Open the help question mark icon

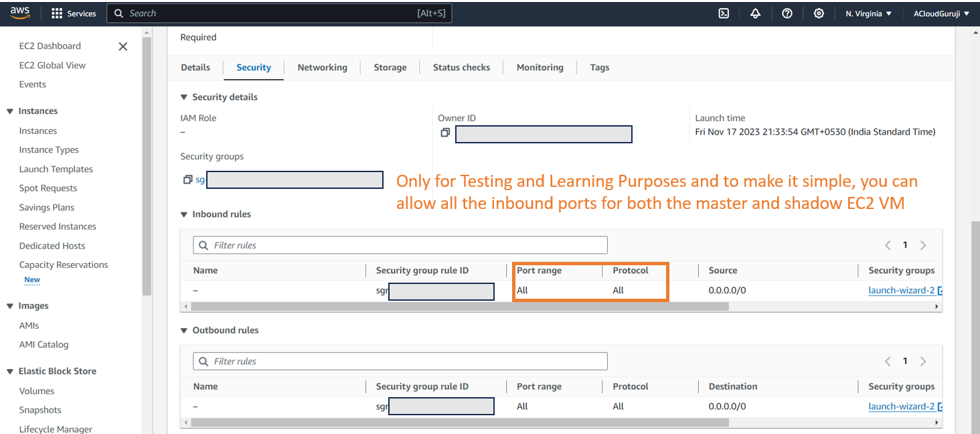[787, 13]
